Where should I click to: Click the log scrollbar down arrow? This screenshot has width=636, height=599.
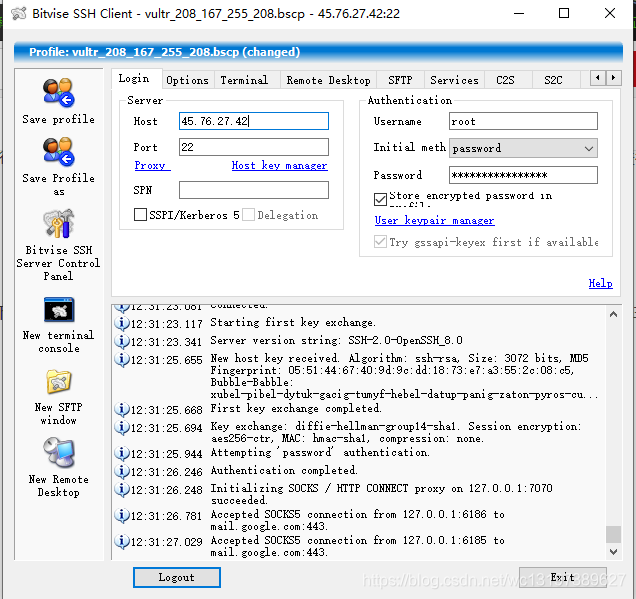point(613,552)
